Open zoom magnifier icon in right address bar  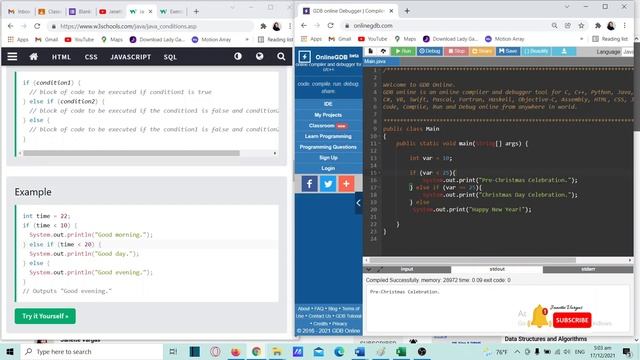(x=554, y=25)
